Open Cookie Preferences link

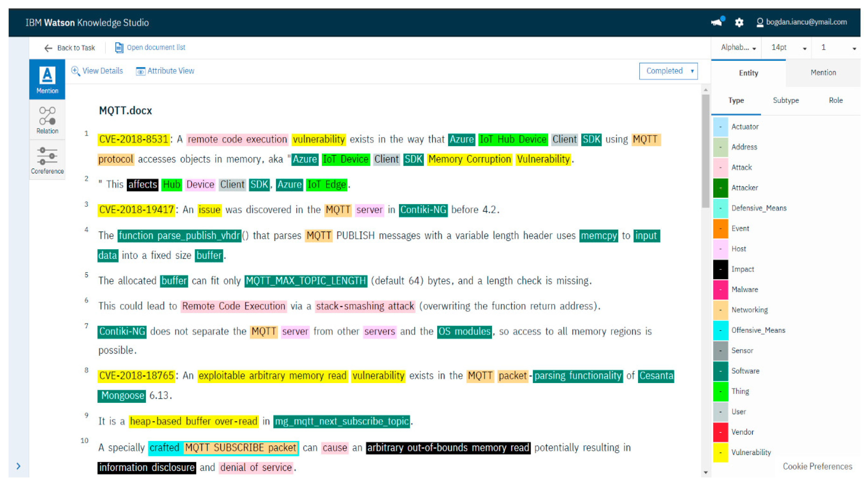point(817,466)
